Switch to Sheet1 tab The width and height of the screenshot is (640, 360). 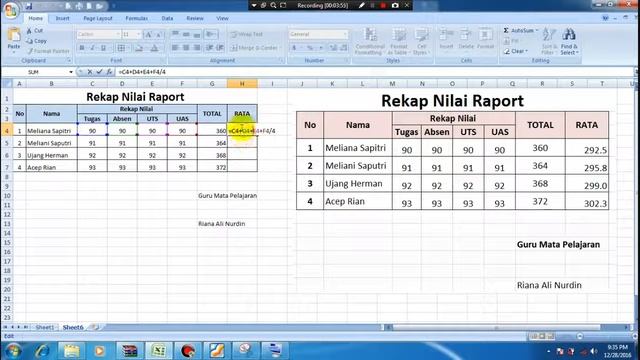(44, 327)
